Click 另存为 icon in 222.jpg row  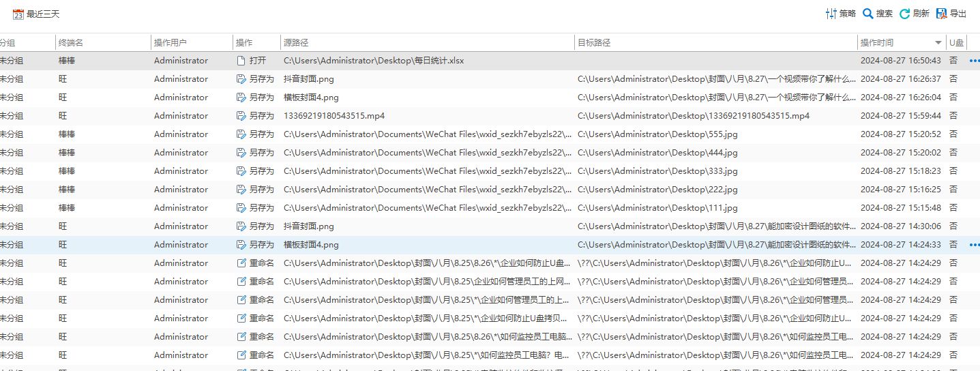click(x=241, y=190)
